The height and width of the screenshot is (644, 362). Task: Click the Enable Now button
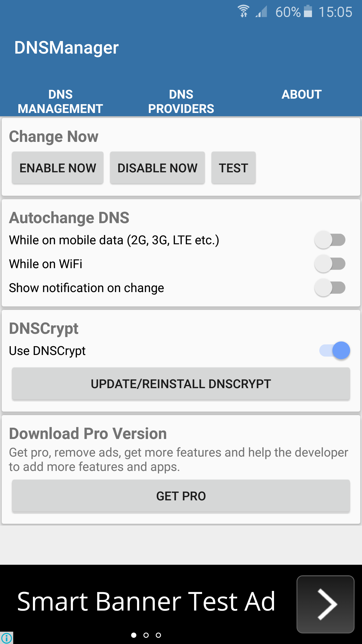[58, 168]
